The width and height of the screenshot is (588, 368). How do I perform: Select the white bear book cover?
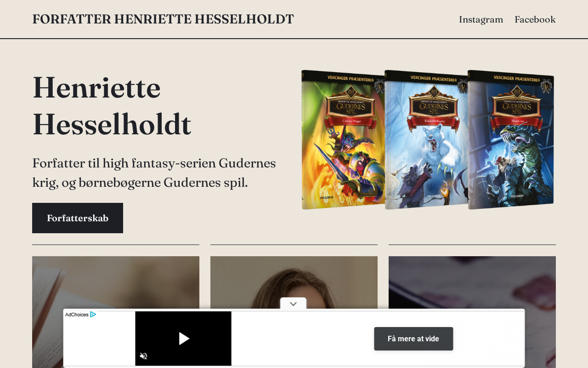coord(426,140)
